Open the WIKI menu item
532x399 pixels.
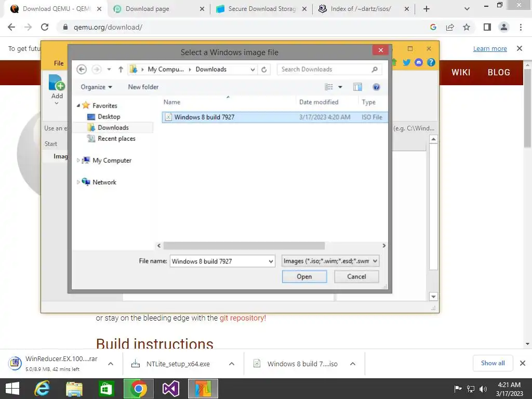(461, 72)
